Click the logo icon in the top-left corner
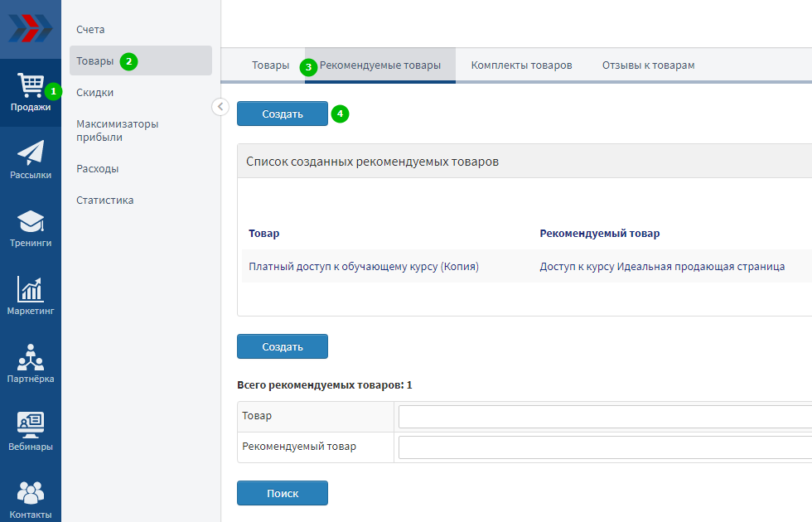 (x=30, y=29)
